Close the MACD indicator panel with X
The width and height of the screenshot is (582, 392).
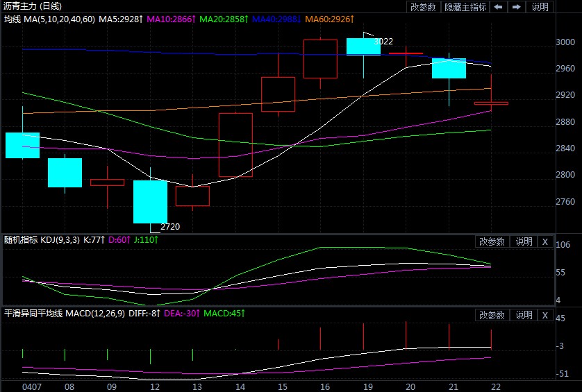pos(545,315)
